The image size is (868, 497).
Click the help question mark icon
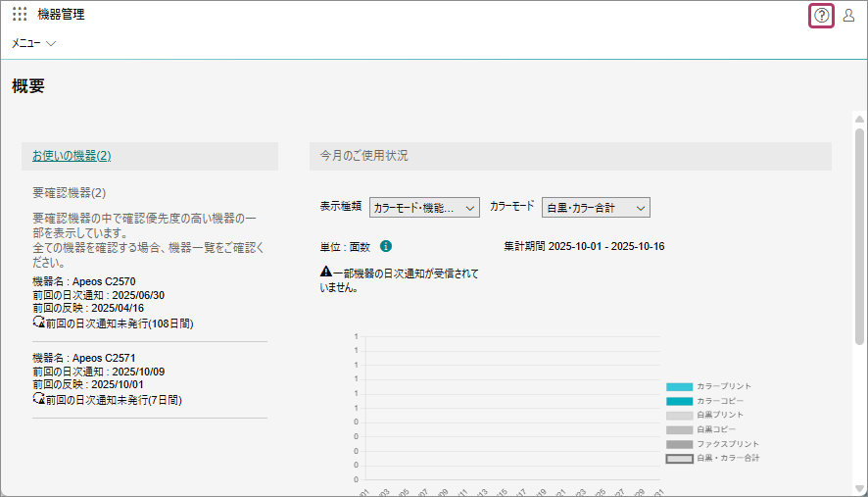822,15
